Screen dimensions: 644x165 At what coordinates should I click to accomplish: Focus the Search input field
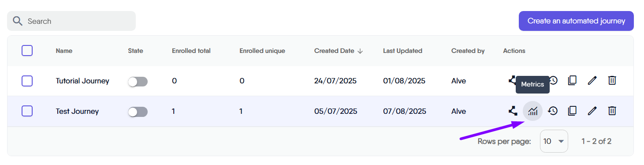pos(71,21)
